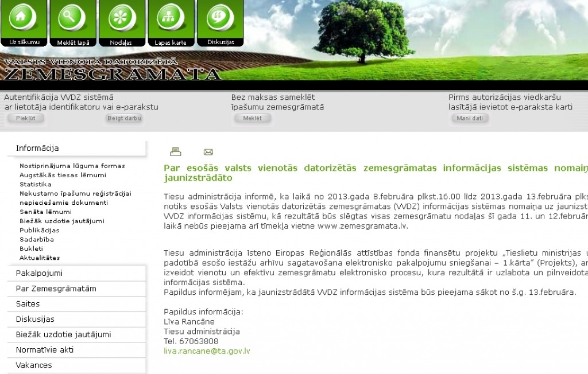The height and width of the screenshot is (374, 588).
Task: Click the printer icon above the article
Action: (x=176, y=152)
